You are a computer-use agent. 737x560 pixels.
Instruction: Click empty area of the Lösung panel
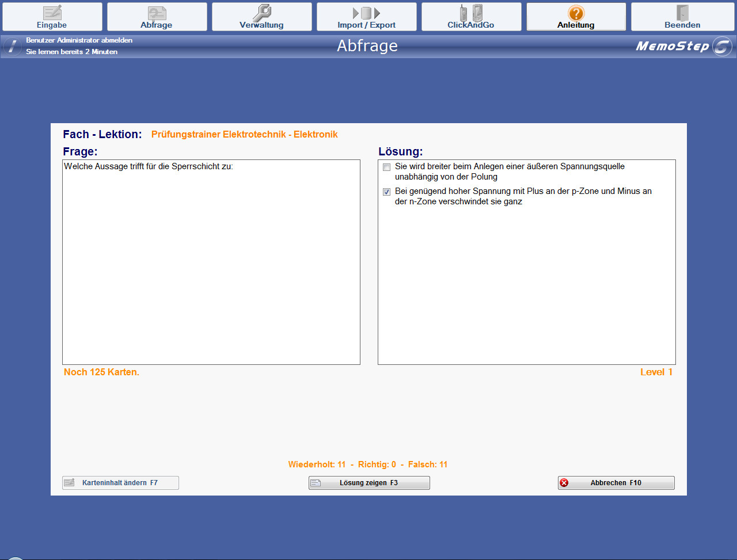click(526, 288)
